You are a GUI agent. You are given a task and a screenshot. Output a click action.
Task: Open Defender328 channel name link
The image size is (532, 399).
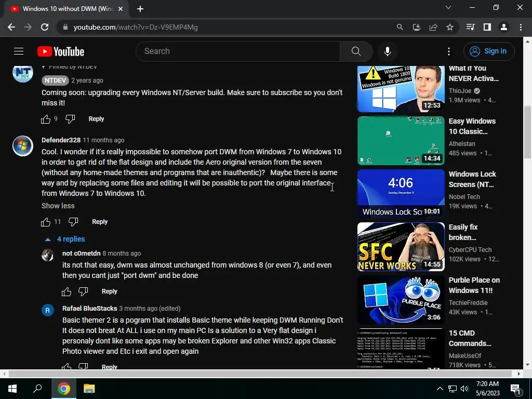pos(61,140)
